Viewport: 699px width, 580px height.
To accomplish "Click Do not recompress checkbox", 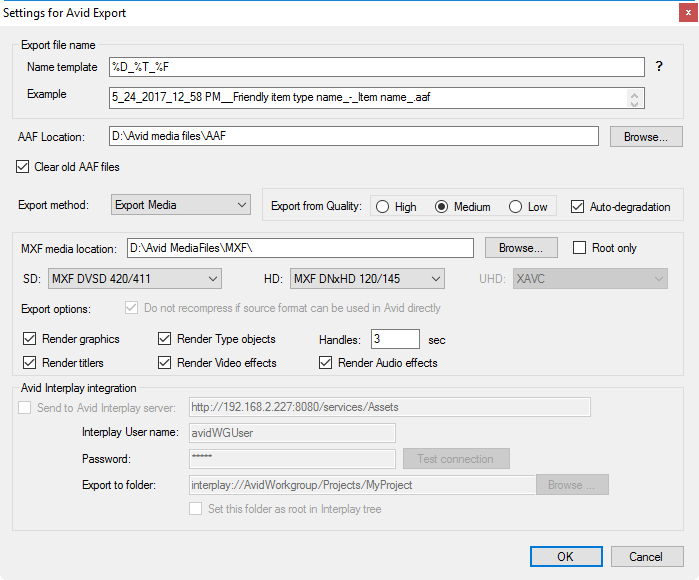I will pos(131,308).
